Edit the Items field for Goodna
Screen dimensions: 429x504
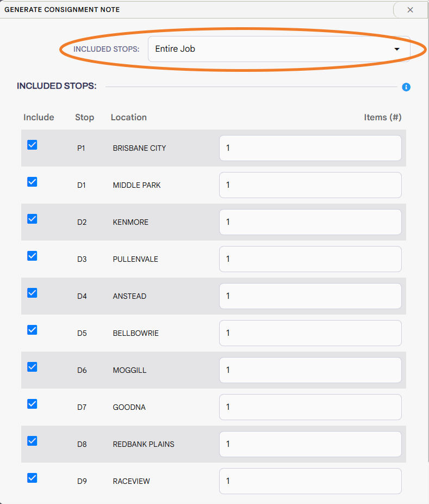click(310, 407)
